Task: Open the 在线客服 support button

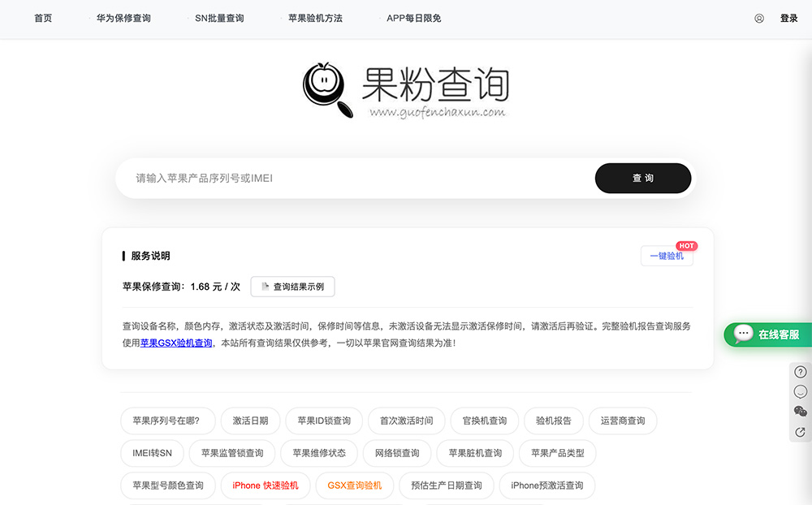Action: pyautogui.click(x=768, y=335)
